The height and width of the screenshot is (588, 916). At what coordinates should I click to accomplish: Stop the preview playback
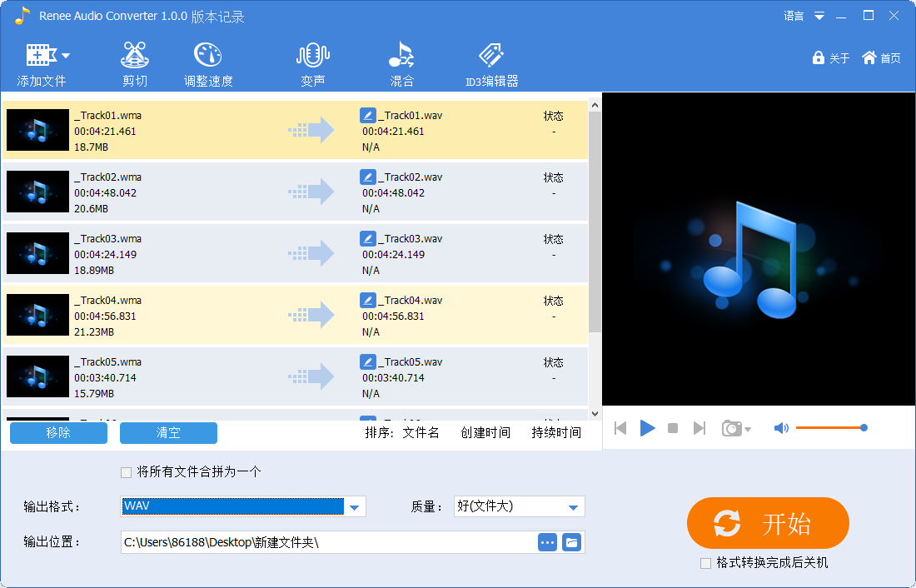(x=673, y=428)
